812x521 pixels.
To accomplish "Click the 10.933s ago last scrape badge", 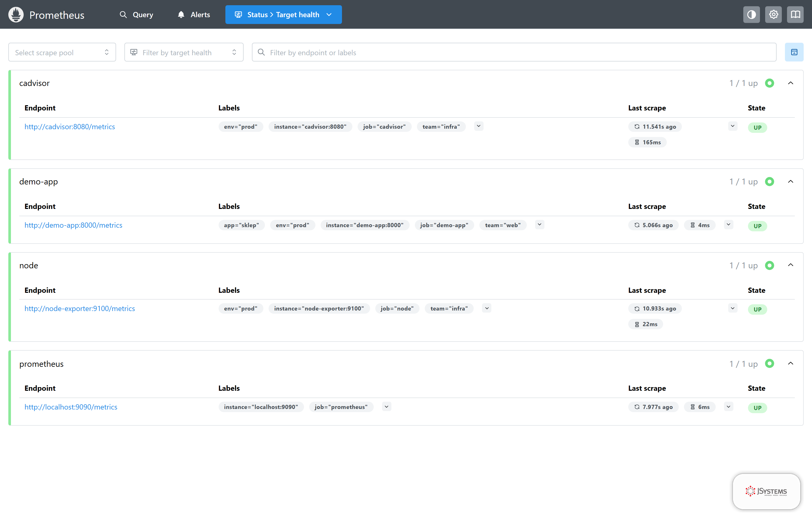I will click(x=655, y=308).
